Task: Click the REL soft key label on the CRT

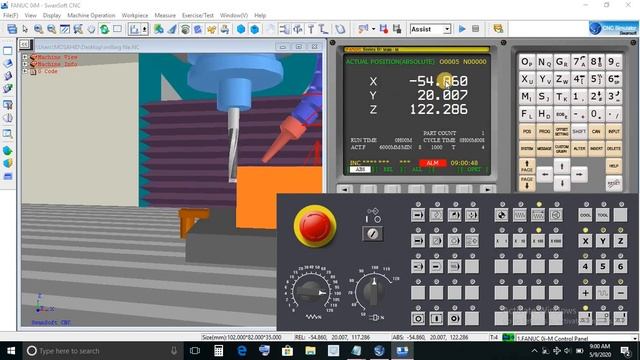Action: (x=388, y=169)
